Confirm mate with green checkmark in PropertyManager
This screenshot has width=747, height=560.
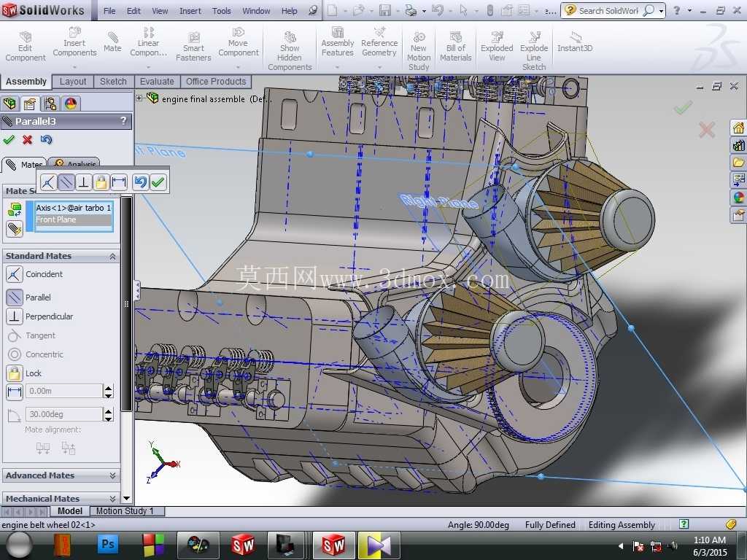[x=9, y=139]
